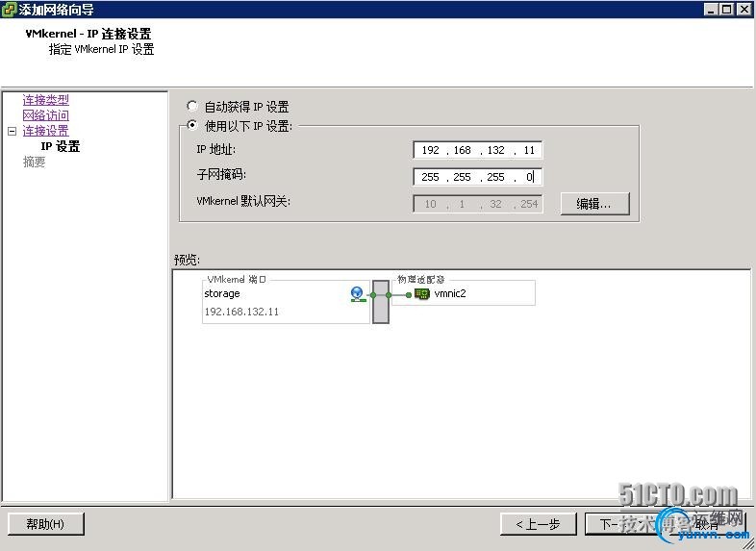Open the Connection Type (连接类型) step link
Viewport: 756px width, 551px height.
pyautogui.click(x=46, y=100)
